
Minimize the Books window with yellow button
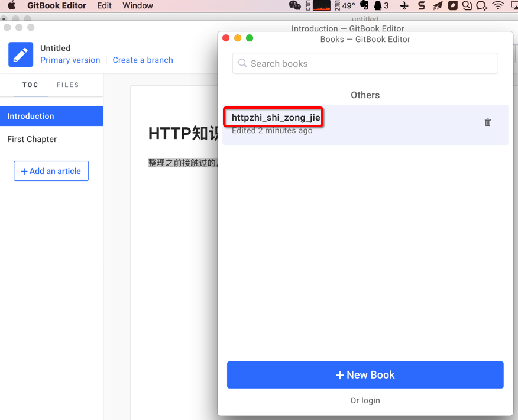coord(238,38)
